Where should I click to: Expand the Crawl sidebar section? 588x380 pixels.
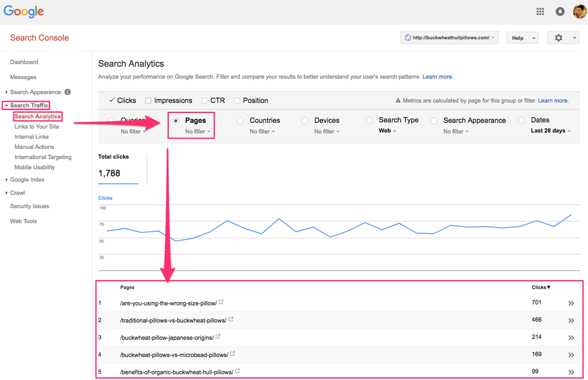coord(6,193)
